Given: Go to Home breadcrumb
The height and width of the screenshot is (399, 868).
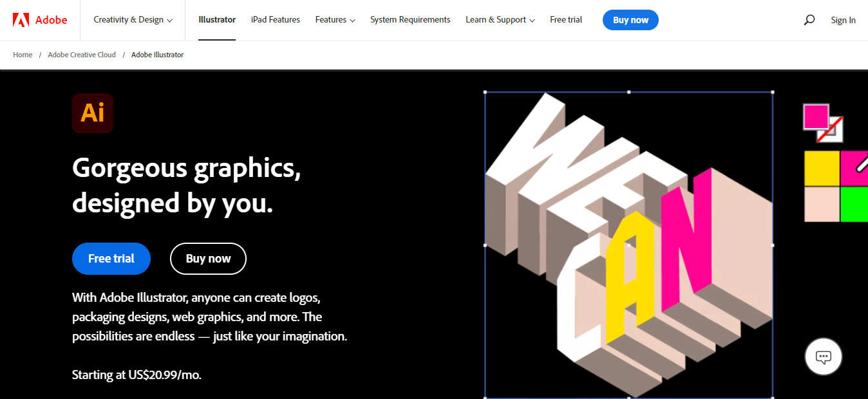Looking at the screenshot, I should click(x=23, y=55).
